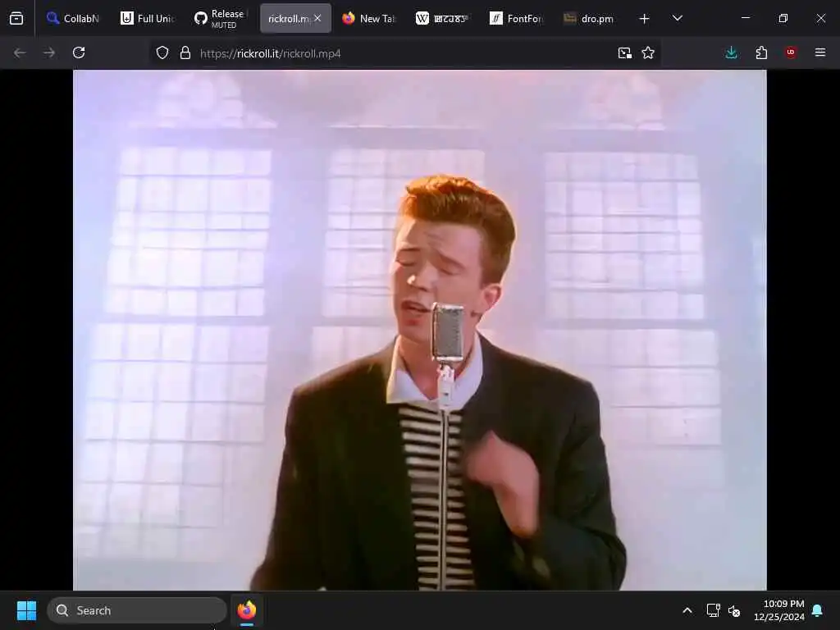This screenshot has width=840, height=630.
Task: Switch to the New Tab tab
Action: pyautogui.click(x=368, y=18)
